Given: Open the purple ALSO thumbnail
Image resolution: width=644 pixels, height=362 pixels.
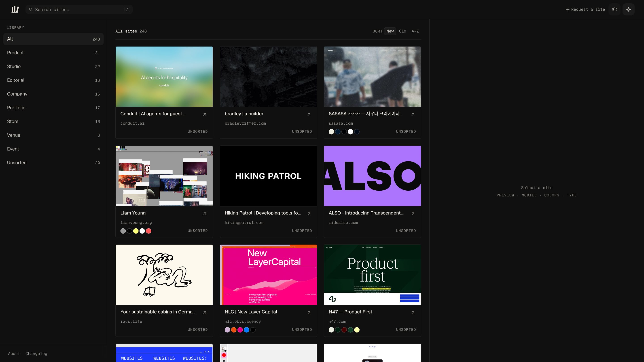Looking at the screenshot, I should 372,176.
